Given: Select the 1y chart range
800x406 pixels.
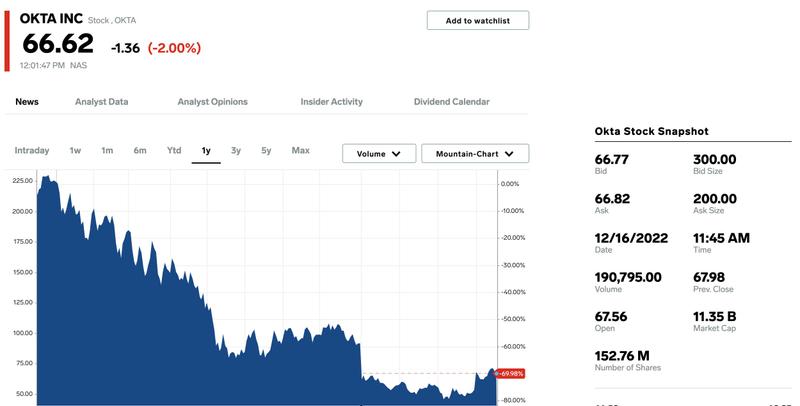Looking at the screenshot, I should (x=206, y=150).
